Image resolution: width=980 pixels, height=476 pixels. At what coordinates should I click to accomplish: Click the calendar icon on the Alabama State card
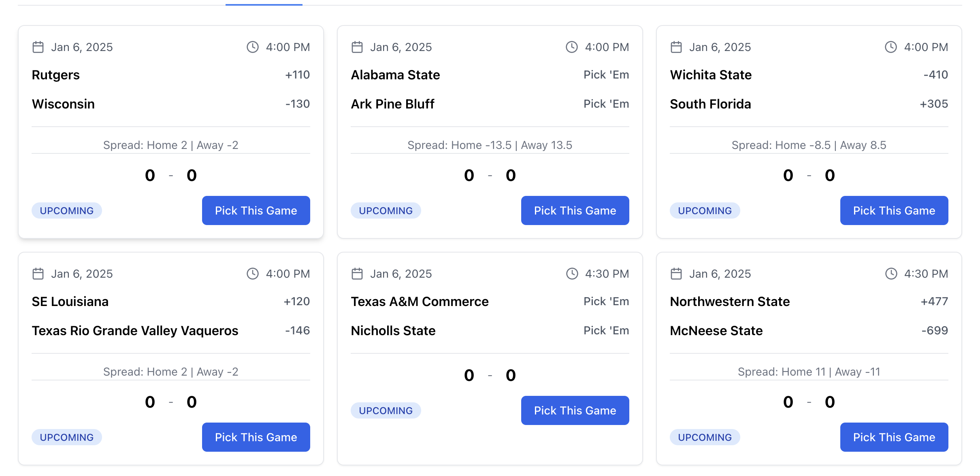point(357,47)
